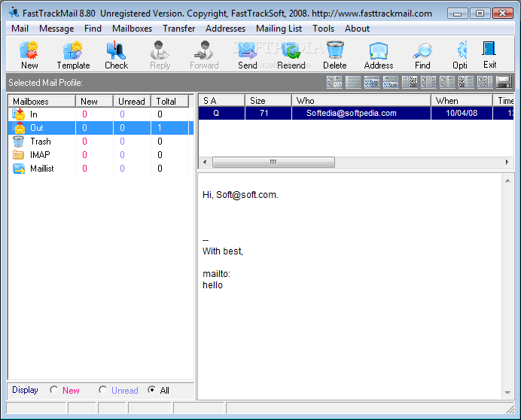Open the Template toolbar icon
Viewport: 521px width, 420px height.
tap(73, 50)
